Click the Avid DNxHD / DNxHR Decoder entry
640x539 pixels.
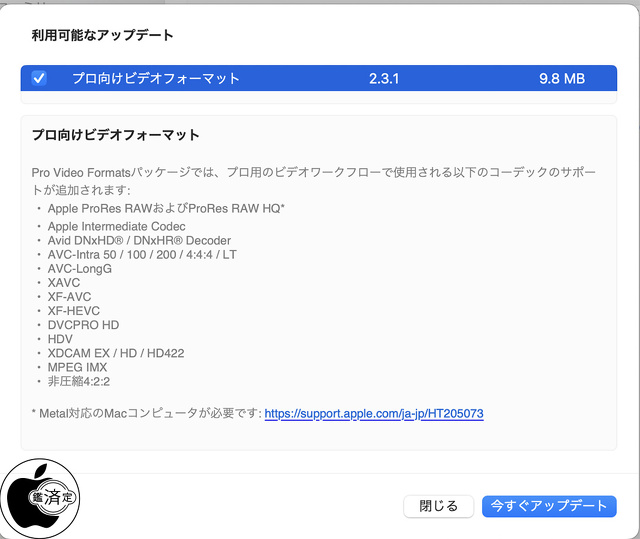[139, 241]
